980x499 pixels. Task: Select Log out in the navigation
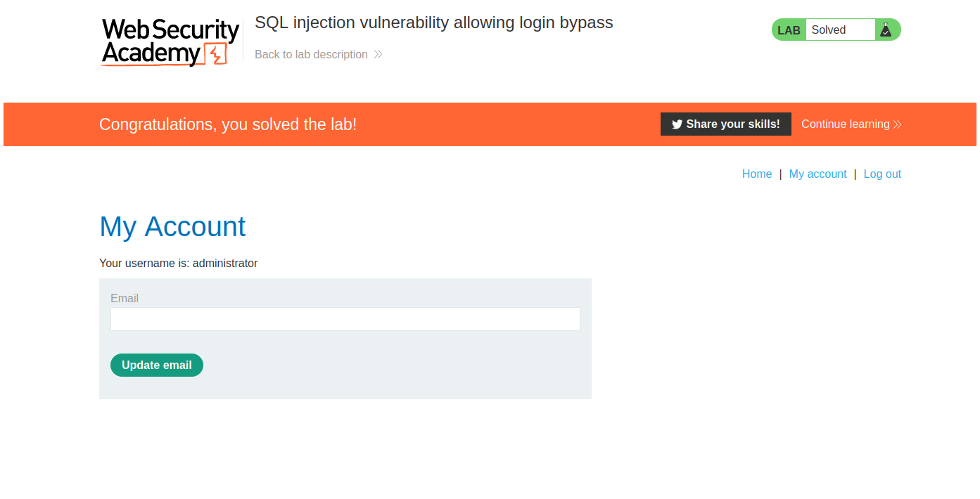pos(882,174)
